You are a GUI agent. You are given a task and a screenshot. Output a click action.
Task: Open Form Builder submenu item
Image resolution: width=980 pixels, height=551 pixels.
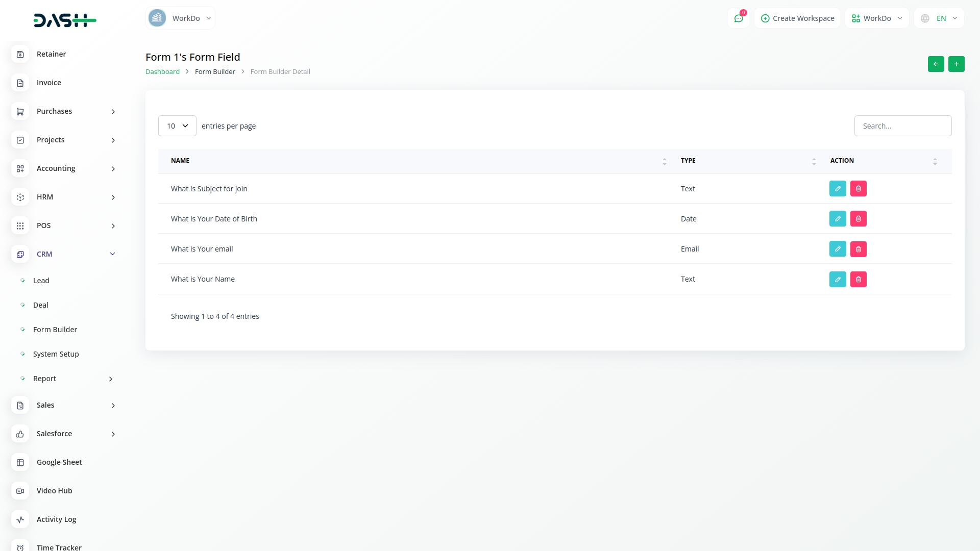(55, 330)
